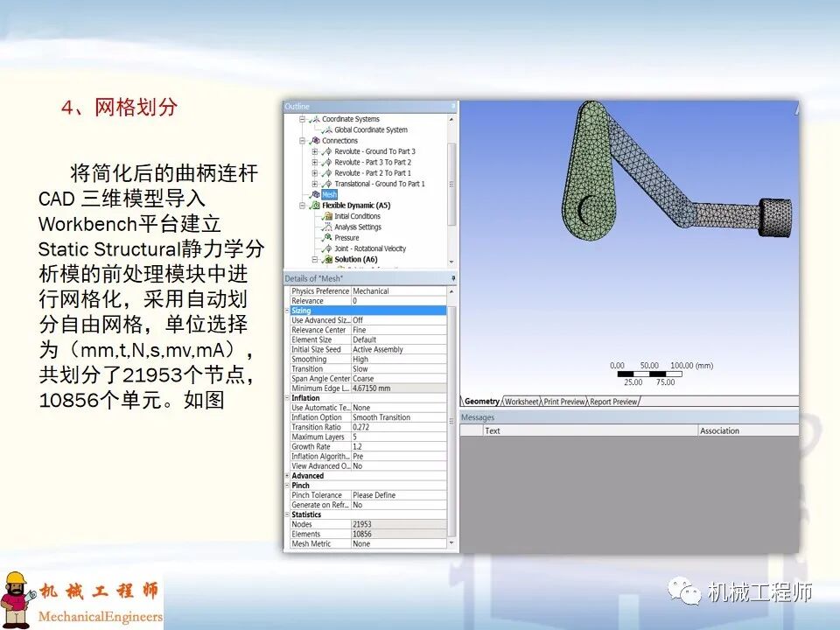Click the Revolute - Ground To Part 3 joint icon
Image resolution: width=840 pixels, height=630 pixels.
[x=327, y=151]
